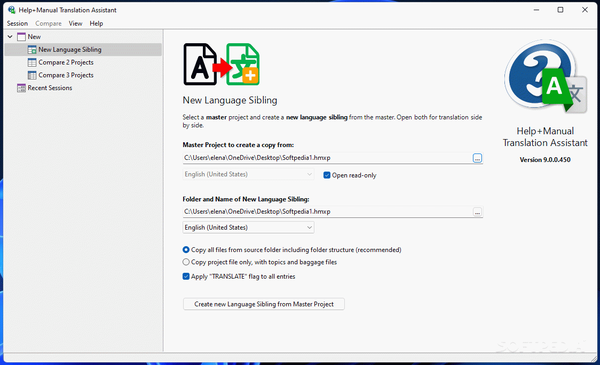This screenshot has height=365, width=600.
Task: Toggle the Open read-only checkbox
Action: (x=327, y=175)
